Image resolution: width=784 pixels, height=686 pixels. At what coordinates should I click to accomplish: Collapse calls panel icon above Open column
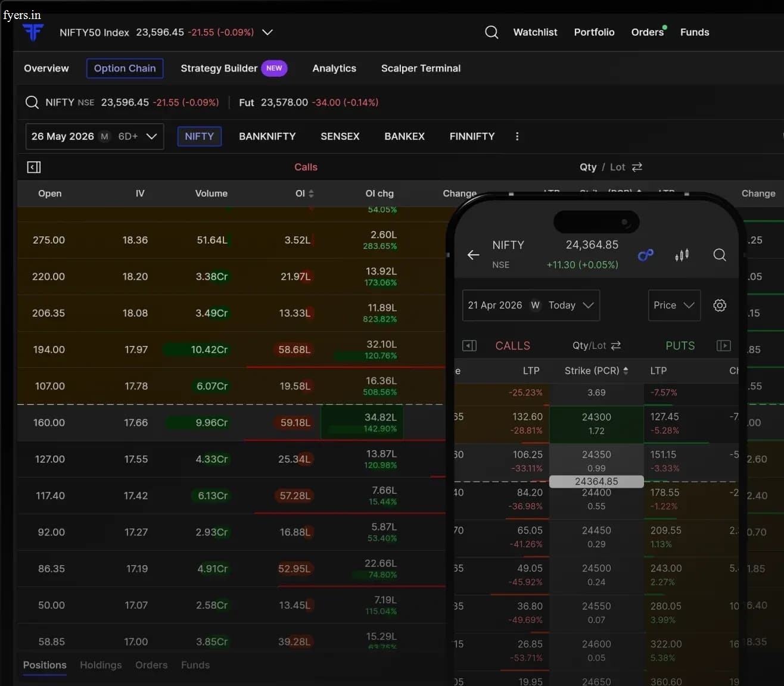point(34,167)
